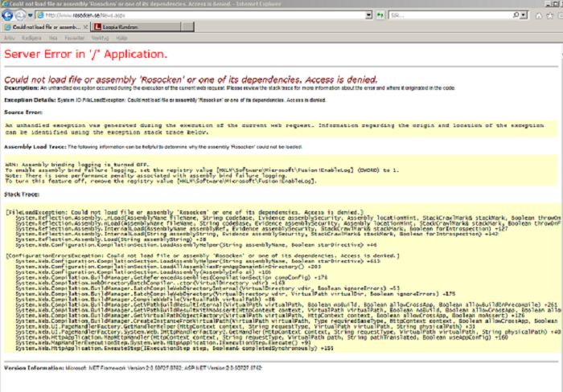Open the recent pages dropdown arrow
The image size is (563, 392).
[31, 15]
